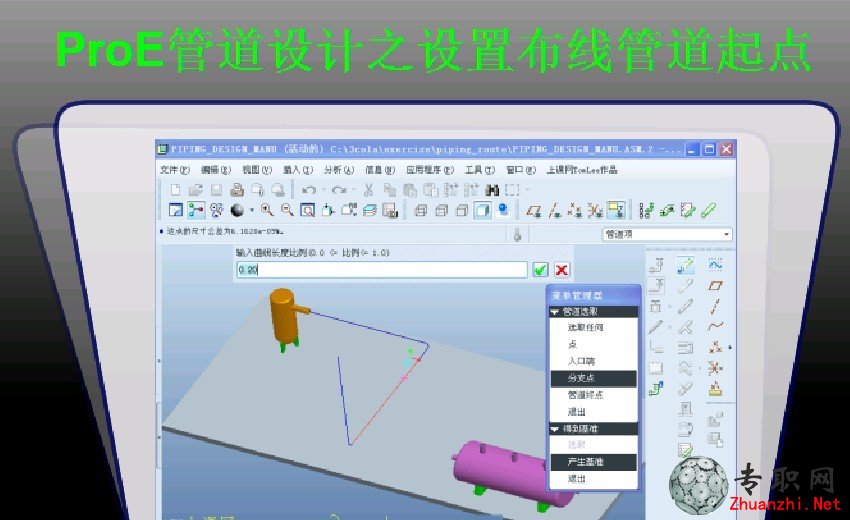Viewport: 850px width, 520px height.
Task: Click the Redo arrow icon
Action: coord(339,190)
